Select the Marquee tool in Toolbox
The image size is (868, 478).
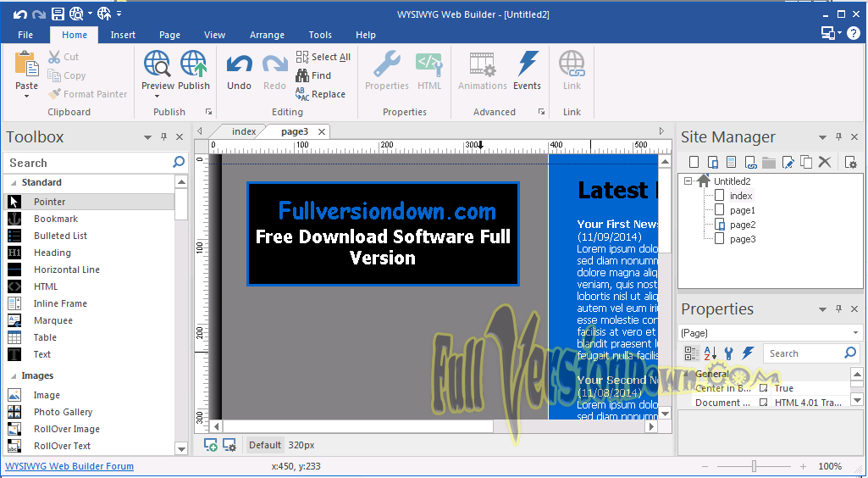tap(89, 320)
